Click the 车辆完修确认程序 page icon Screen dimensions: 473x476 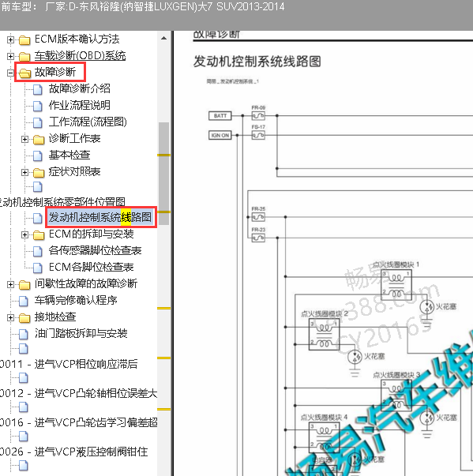24,301
